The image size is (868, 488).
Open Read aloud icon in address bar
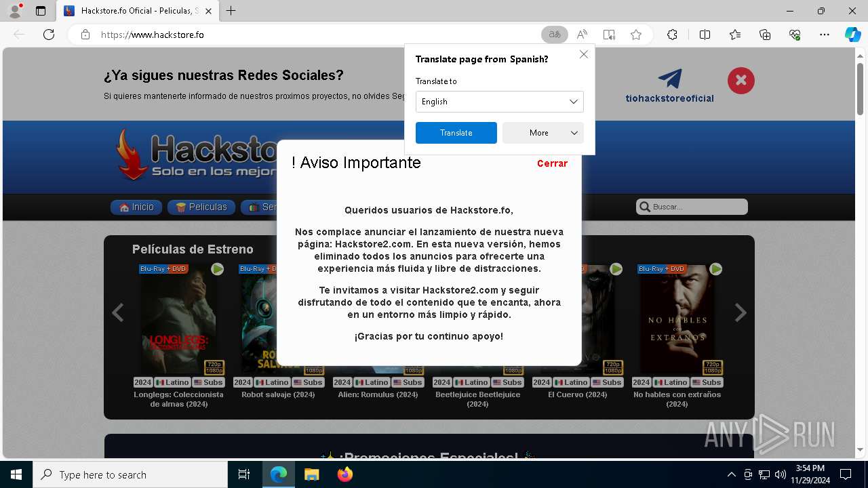[582, 35]
